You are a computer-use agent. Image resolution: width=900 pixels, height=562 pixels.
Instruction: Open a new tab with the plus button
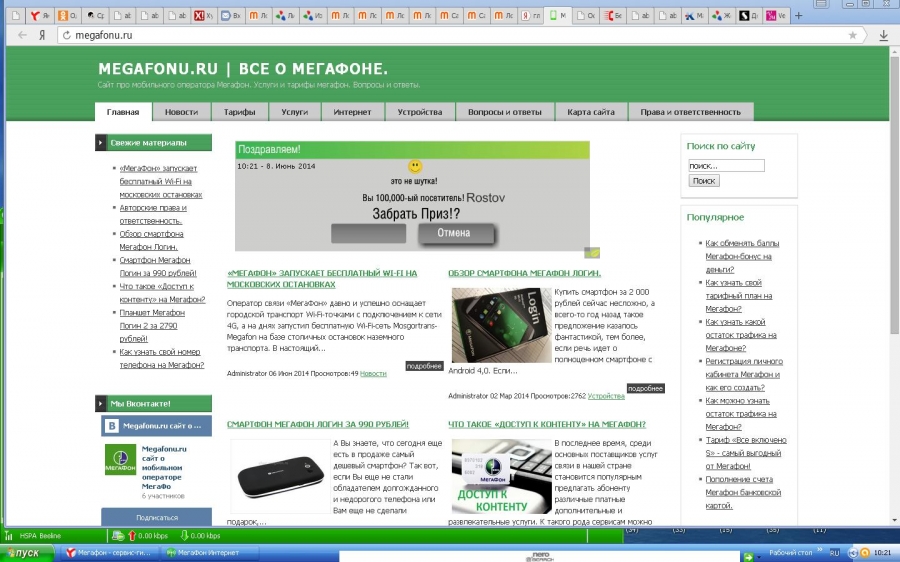click(x=798, y=15)
